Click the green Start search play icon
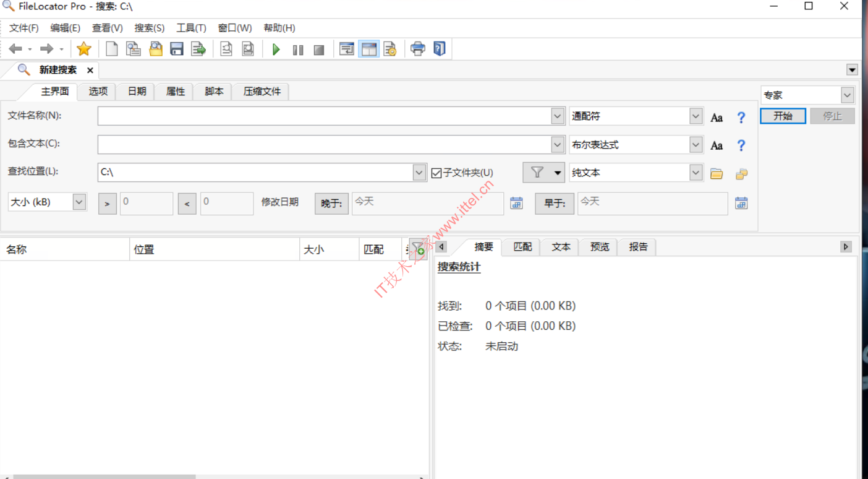868x479 pixels. (276, 50)
